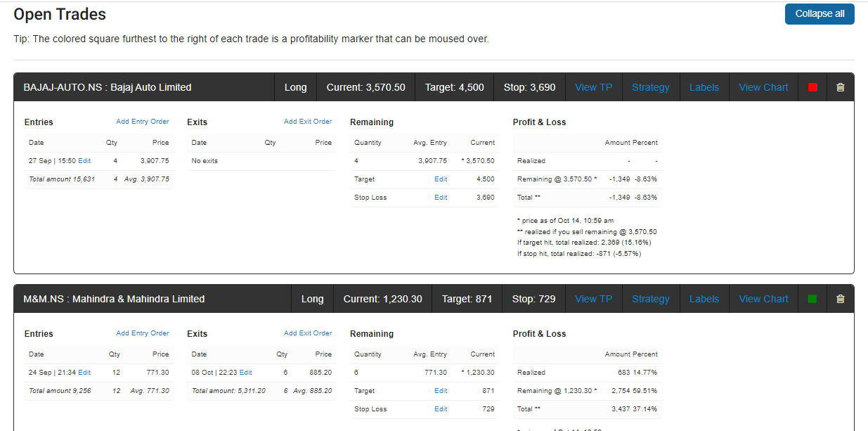Click the 14.77% Realized percent value

(x=646, y=373)
